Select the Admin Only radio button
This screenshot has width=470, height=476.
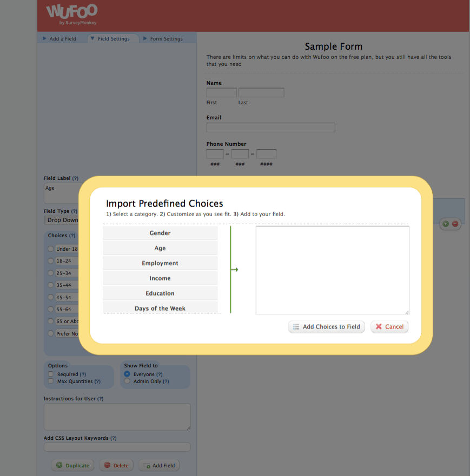127,381
